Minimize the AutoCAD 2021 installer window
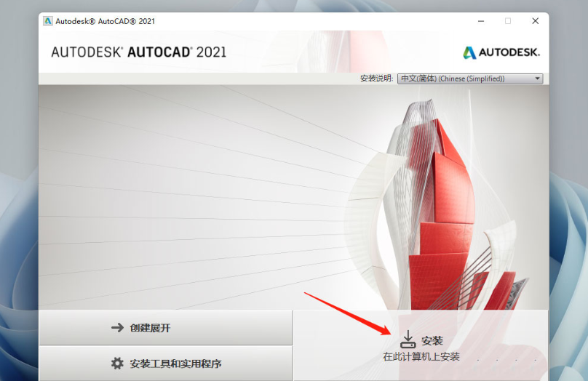 (480, 21)
